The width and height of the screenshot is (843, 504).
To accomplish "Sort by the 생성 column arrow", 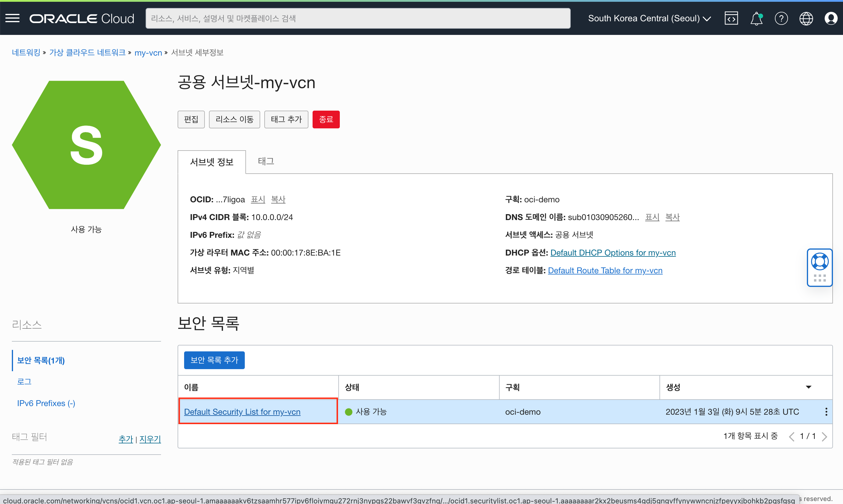I will click(809, 387).
